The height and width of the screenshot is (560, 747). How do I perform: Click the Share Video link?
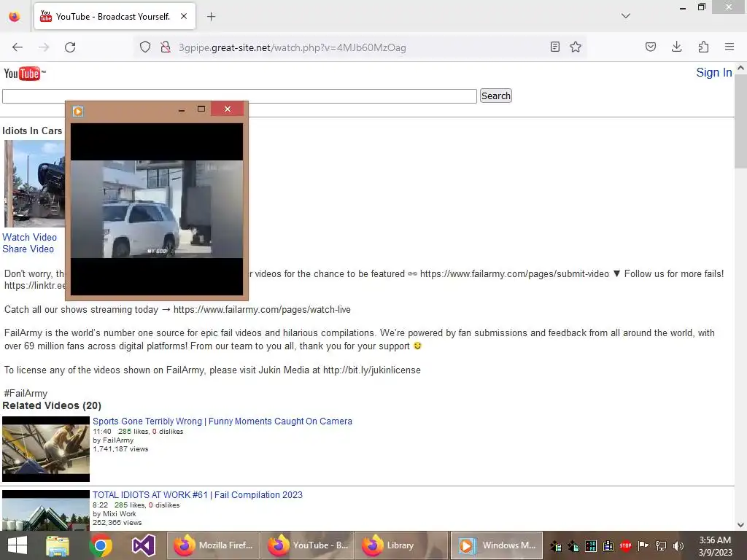pos(28,249)
